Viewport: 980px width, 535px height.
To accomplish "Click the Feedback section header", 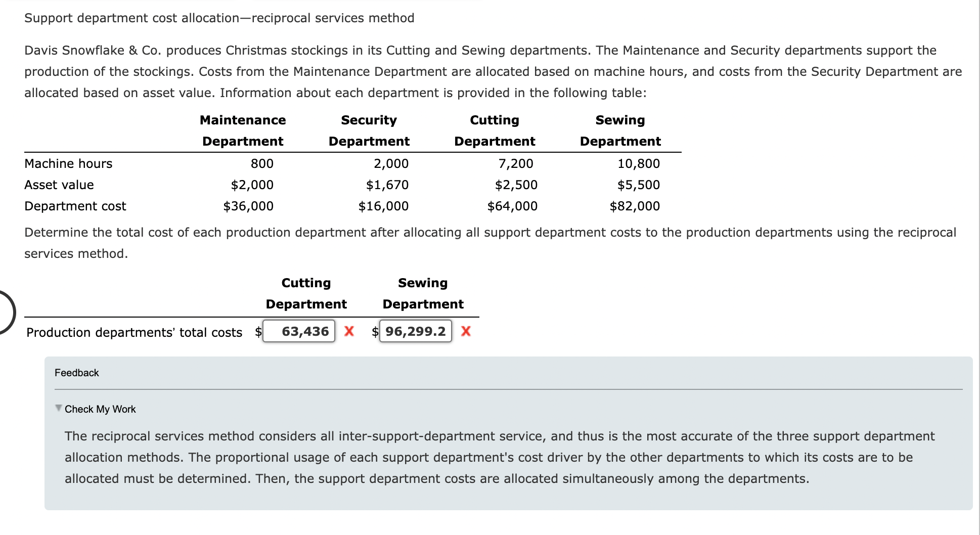I will [76, 373].
